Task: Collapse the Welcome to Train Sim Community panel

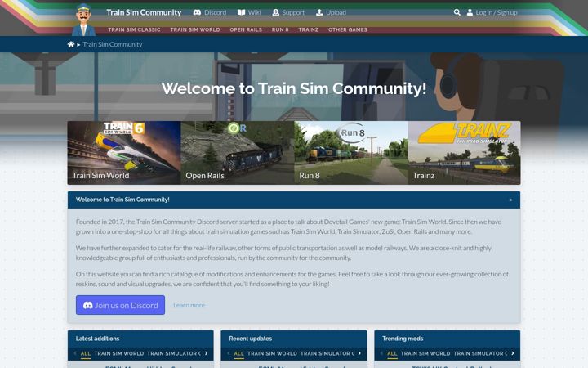Action: (510, 200)
